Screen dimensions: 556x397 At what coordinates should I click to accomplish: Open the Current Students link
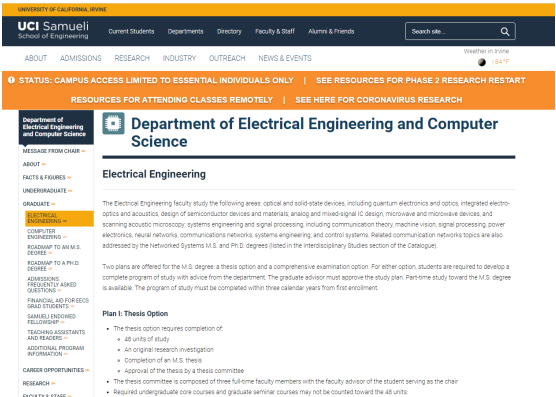pyautogui.click(x=131, y=31)
